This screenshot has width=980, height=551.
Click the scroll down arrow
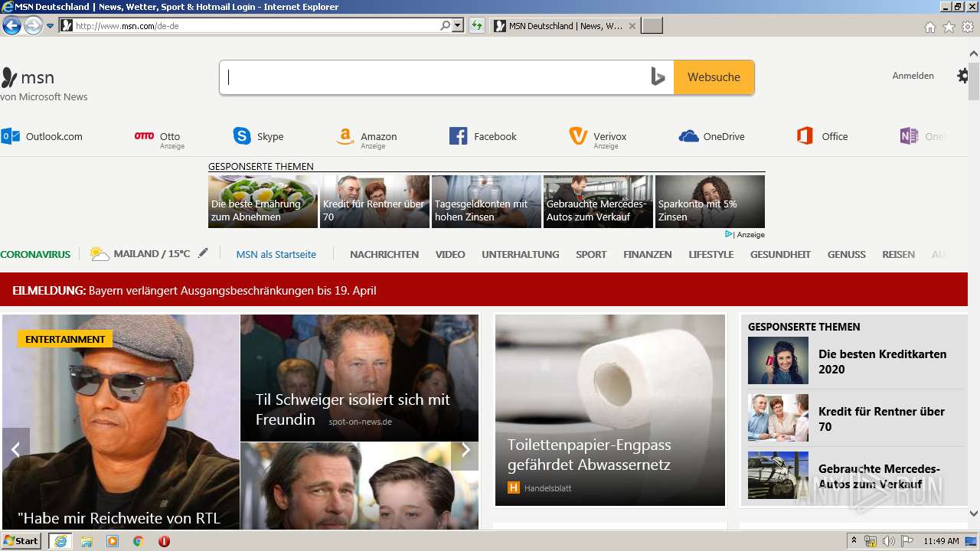974,514
